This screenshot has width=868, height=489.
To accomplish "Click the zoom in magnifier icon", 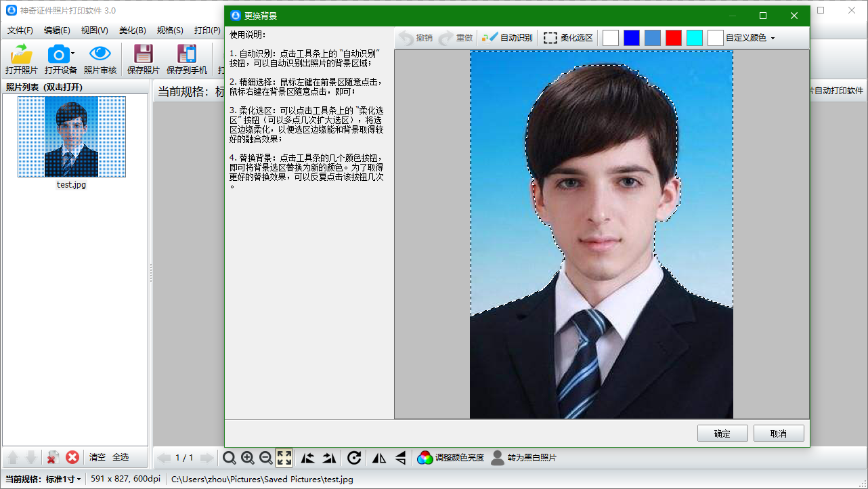I will click(248, 459).
